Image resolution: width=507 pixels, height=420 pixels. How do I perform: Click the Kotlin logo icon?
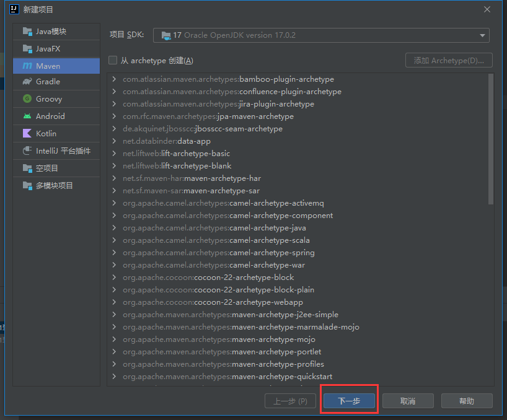tap(27, 133)
